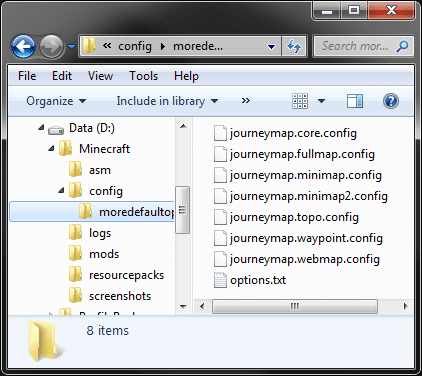The width and height of the screenshot is (422, 376).
Task: Open the Edit menu
Action: [62, 76]
